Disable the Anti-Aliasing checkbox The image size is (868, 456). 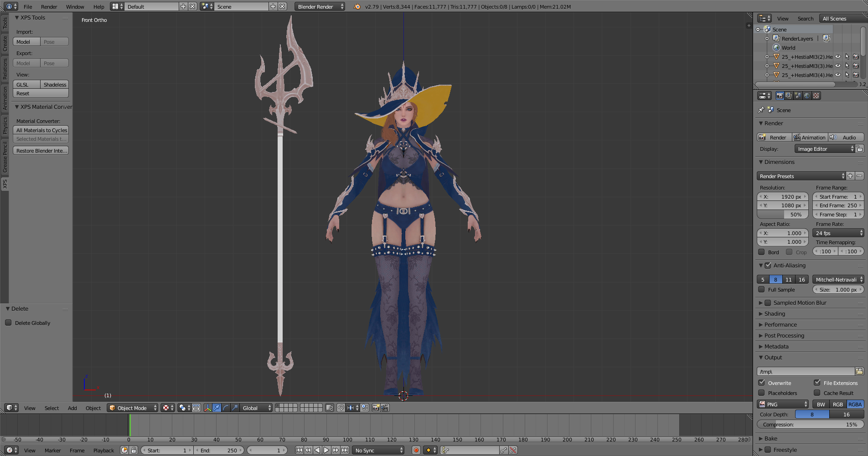tap(768, 265)
